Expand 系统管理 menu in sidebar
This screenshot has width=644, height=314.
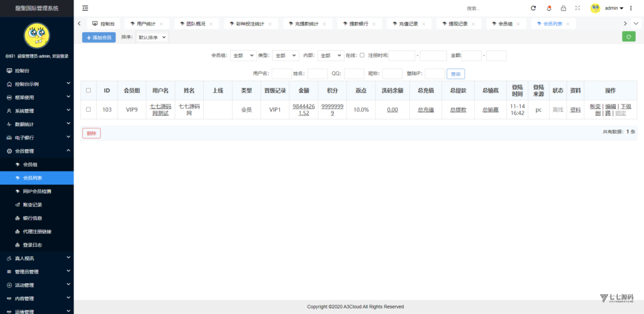[x=37, y=111]
